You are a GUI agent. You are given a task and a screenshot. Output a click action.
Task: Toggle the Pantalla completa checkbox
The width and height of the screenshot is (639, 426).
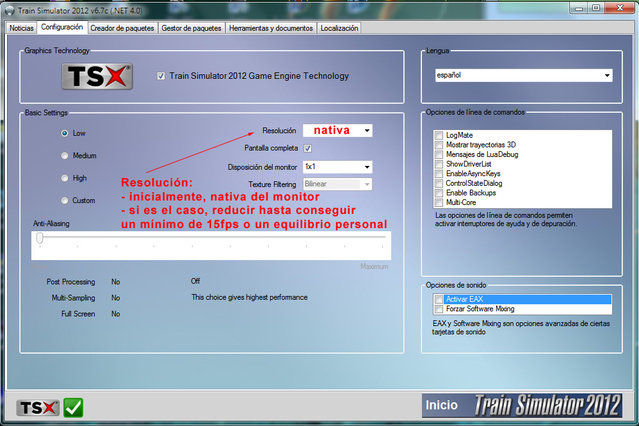308,148
